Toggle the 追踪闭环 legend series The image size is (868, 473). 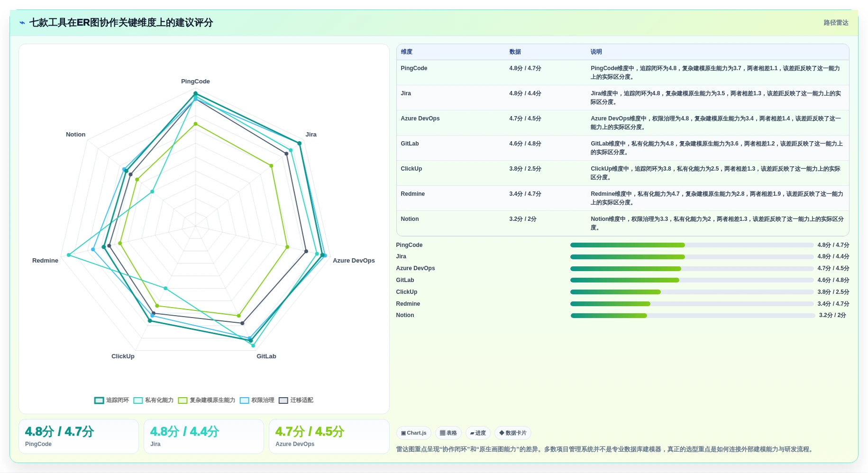112,400
